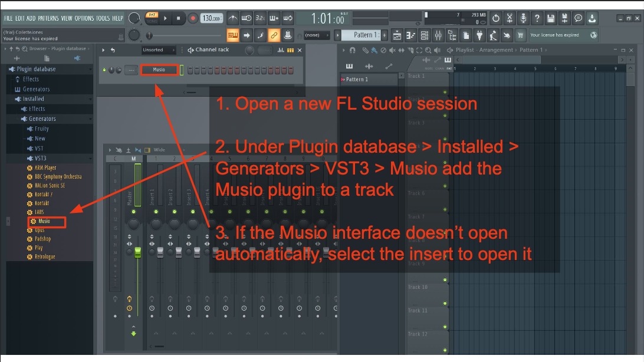
Task: Open the VIEW menu
Action: point(67,18)
